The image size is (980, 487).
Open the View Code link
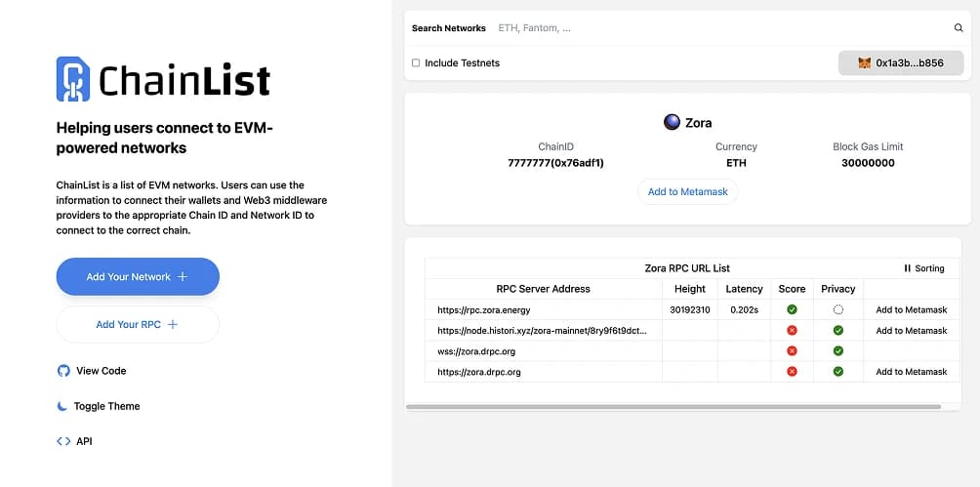tap(91, 371)
